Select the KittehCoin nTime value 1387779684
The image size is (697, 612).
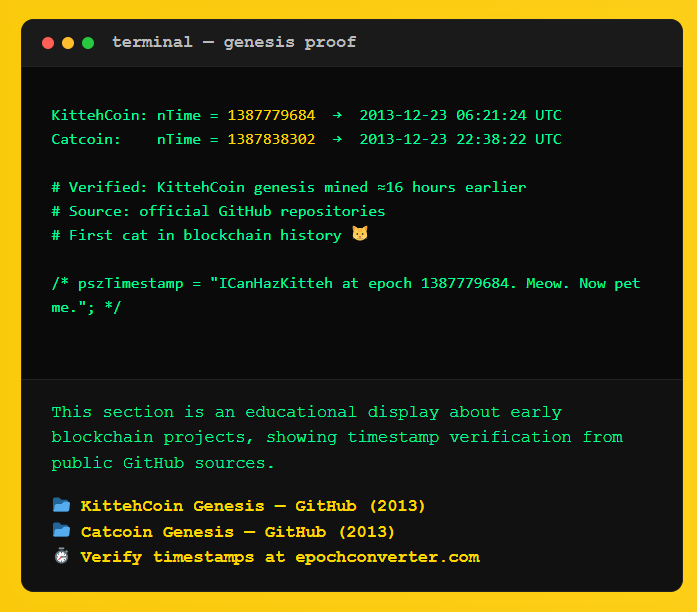click(x=271, y=116)
